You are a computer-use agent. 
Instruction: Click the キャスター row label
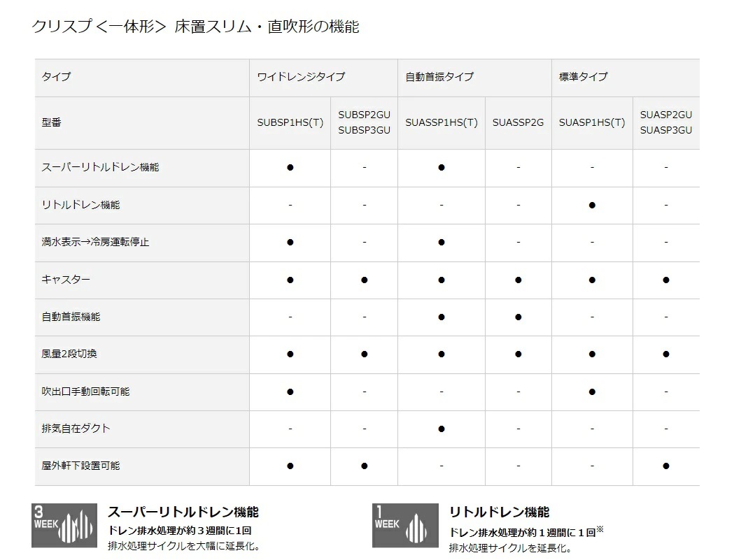pos(66,280)
